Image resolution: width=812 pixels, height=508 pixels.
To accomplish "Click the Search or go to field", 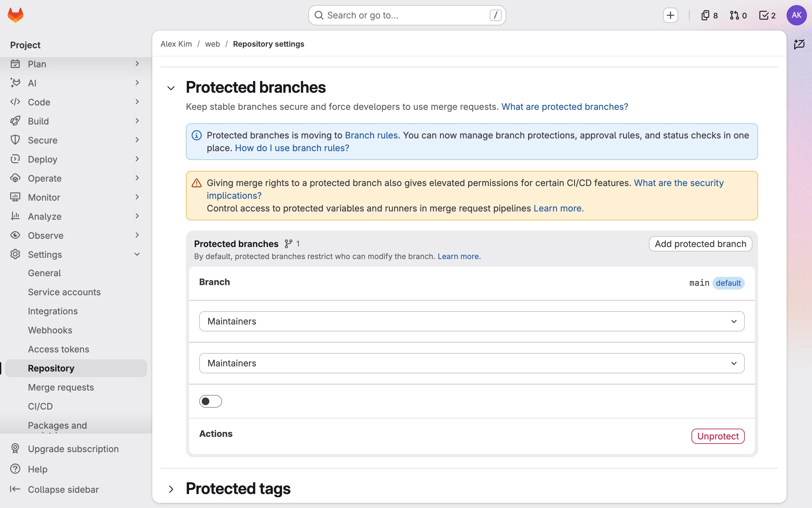I will tap(407, 15).
